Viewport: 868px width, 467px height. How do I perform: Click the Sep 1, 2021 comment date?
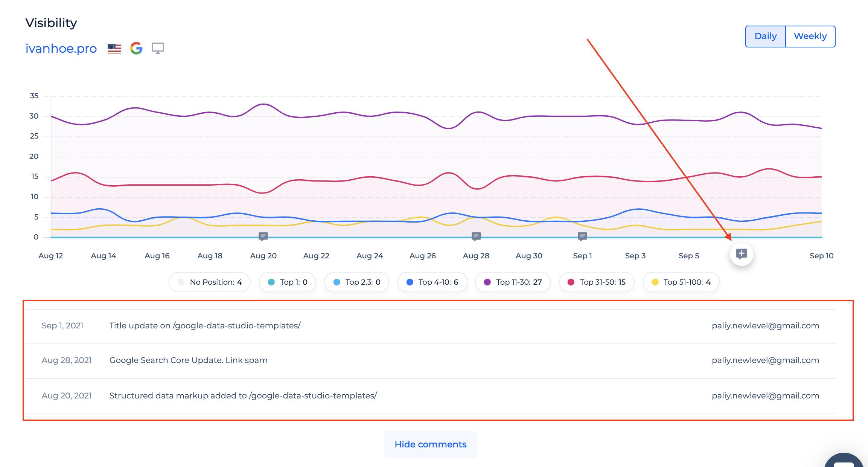click(62, 326)
